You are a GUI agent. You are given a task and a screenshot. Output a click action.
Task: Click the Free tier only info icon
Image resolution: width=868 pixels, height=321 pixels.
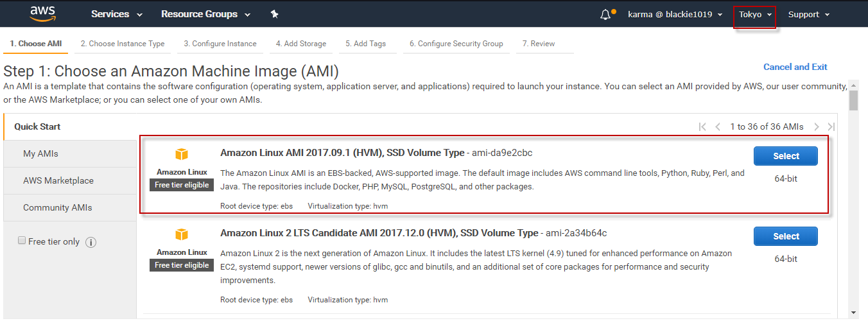click(91, 242)
